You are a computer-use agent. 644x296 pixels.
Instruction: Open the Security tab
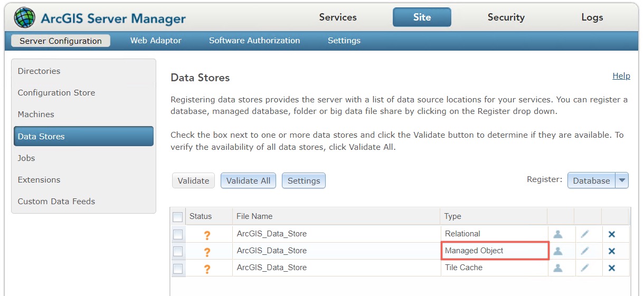coord(506,17)
